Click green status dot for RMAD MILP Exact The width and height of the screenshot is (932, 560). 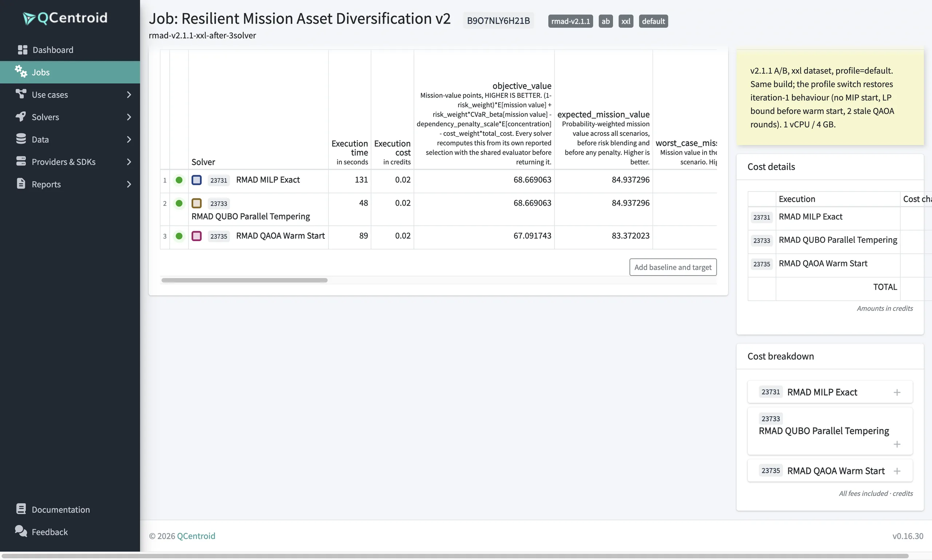click(179, 180)
